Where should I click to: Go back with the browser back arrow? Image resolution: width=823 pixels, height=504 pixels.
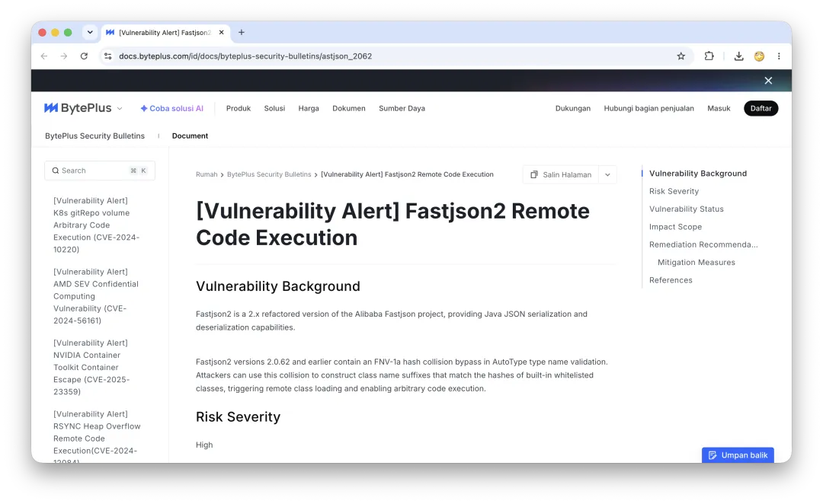(x=44, y=56)
